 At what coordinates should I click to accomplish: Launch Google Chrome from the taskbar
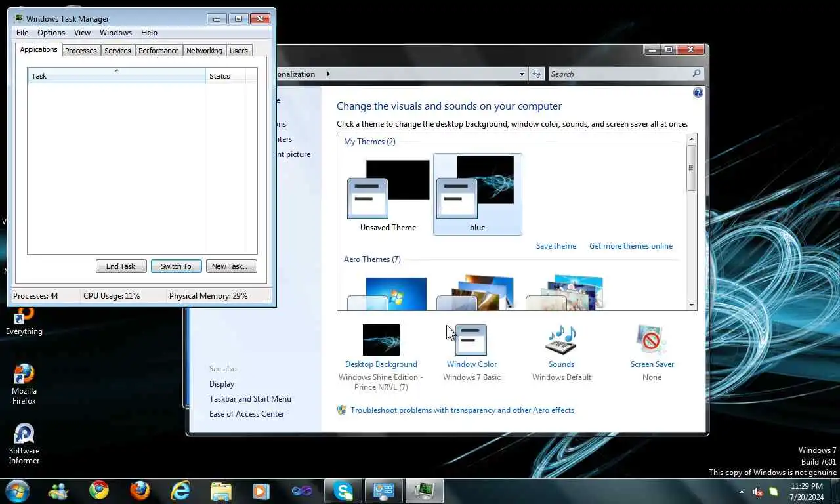point(99,490)
